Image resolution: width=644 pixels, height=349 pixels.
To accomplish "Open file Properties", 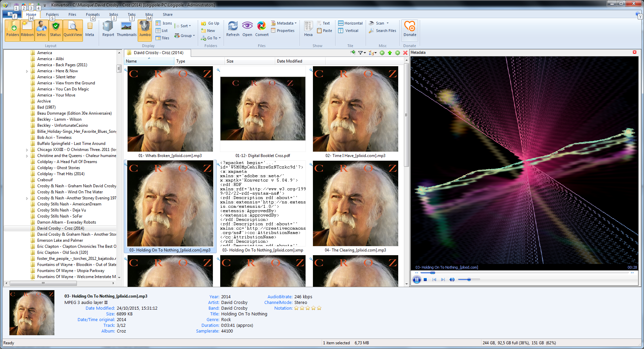I will [x=283, y=31].
